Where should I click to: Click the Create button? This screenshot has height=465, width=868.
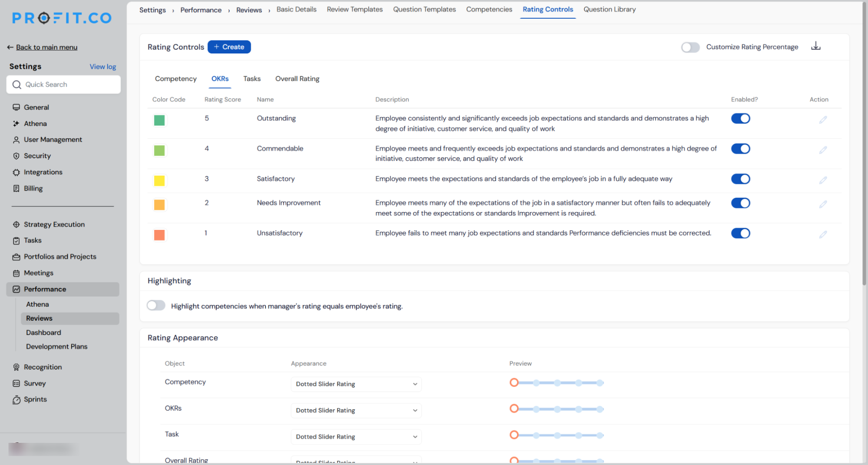coord(229,47)
